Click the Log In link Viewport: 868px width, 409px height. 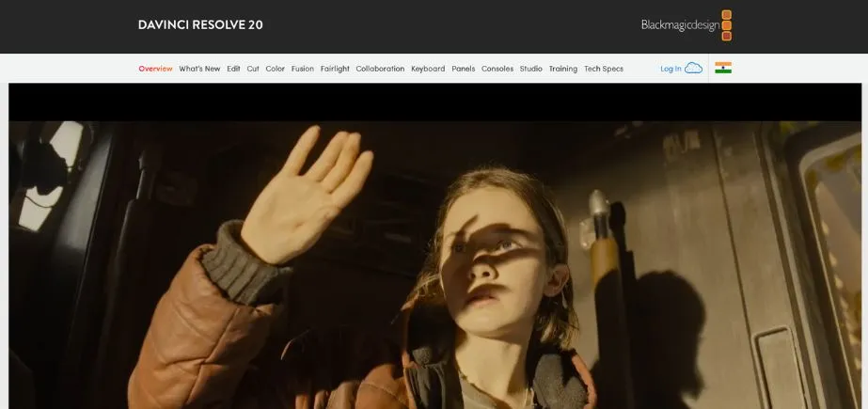point(671,69)
